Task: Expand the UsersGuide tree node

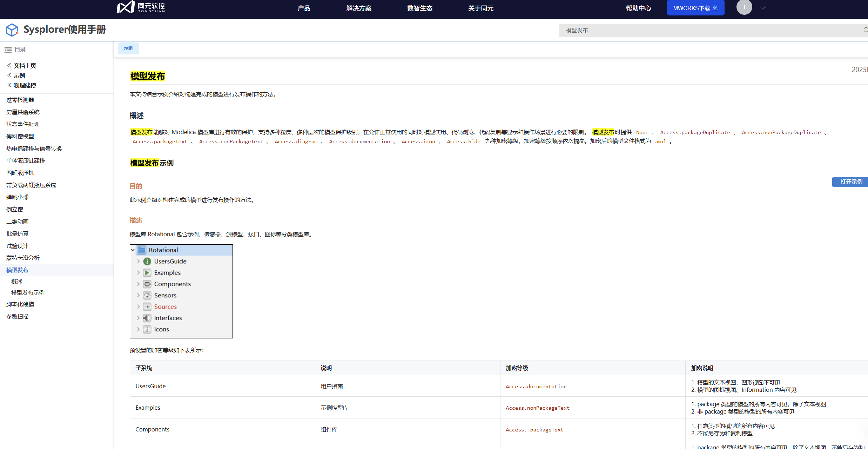Action: point(139,262)
